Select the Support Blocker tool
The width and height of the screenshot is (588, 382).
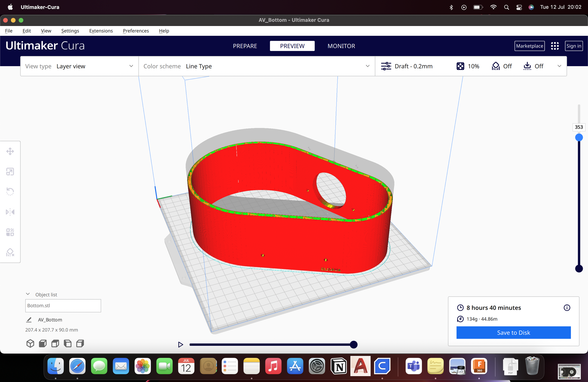(10, 252)
